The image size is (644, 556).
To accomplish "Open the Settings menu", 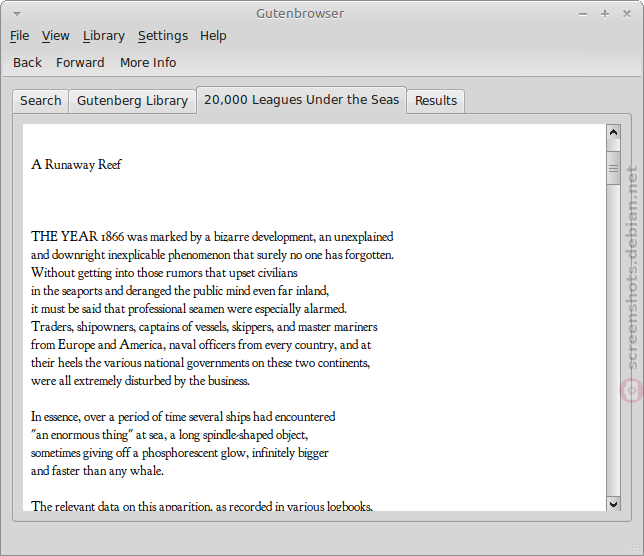I will pos(163,36).
